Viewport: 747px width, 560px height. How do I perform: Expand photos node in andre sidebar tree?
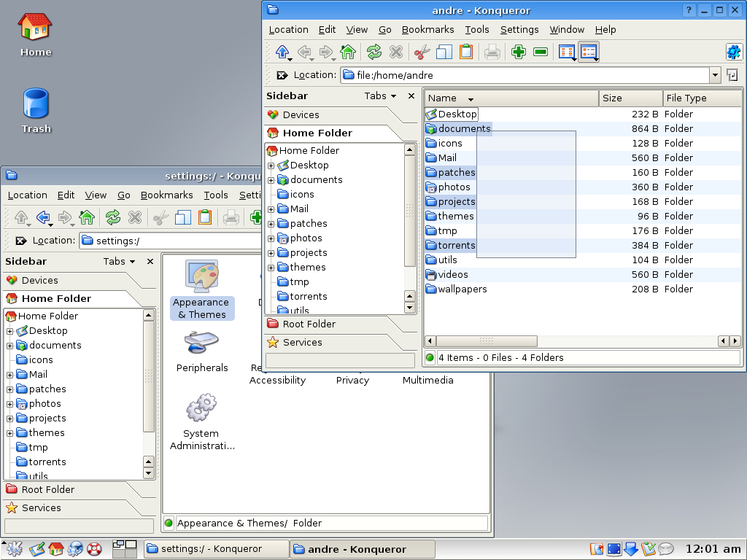(271, 238)
